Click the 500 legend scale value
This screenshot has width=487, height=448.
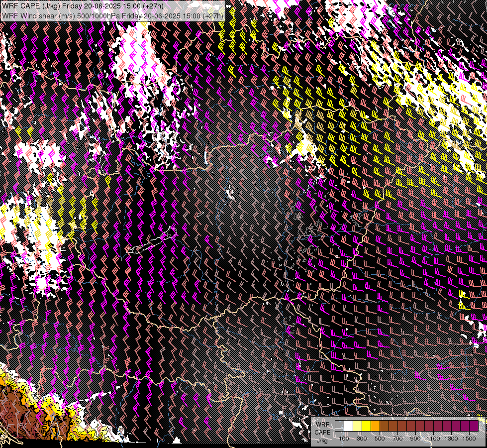[380, 439]
